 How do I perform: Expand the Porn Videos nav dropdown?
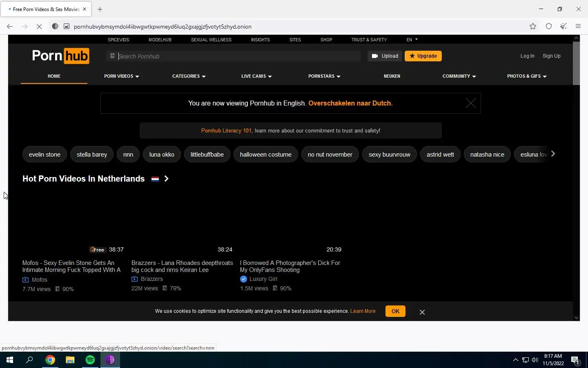coord(122,76)
